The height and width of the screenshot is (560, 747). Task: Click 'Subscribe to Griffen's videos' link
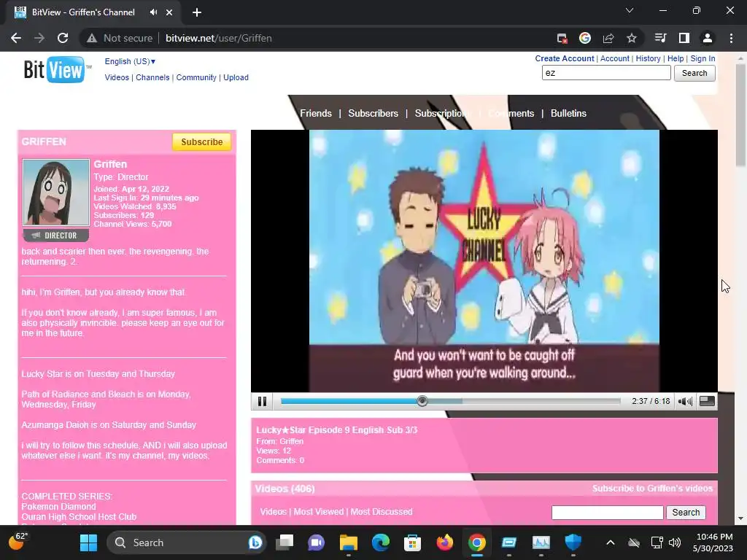pos(652,488)
